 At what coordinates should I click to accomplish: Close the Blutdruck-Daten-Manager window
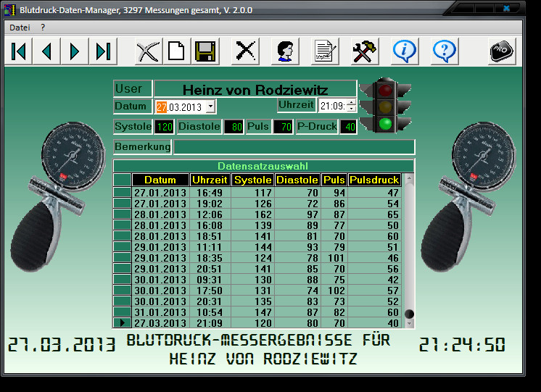[506, 8]
